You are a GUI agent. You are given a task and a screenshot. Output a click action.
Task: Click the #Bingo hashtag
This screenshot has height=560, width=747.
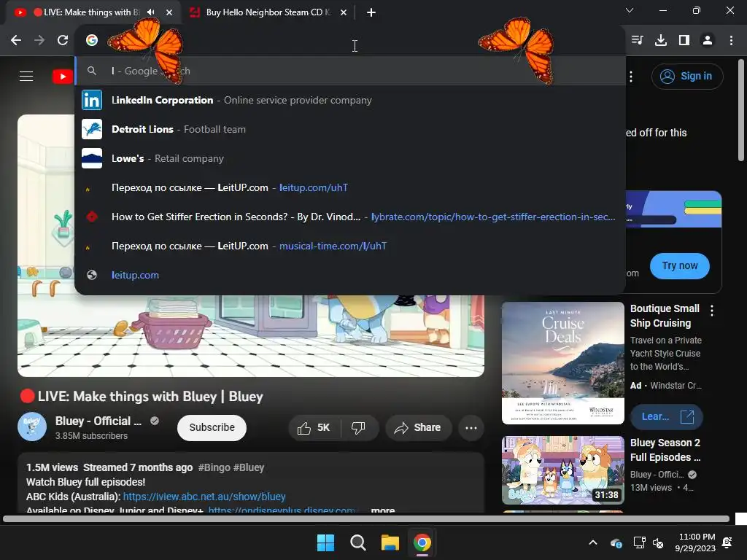[x=214, y=467]
